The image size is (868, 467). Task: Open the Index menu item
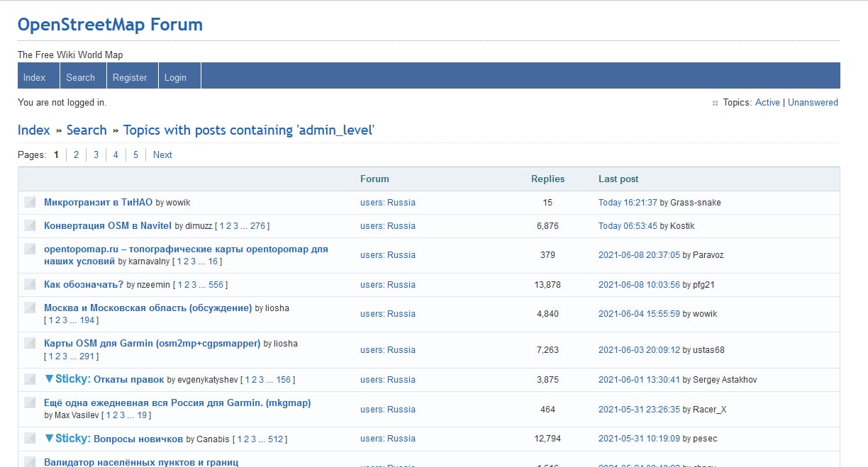[x=35, y=77]
